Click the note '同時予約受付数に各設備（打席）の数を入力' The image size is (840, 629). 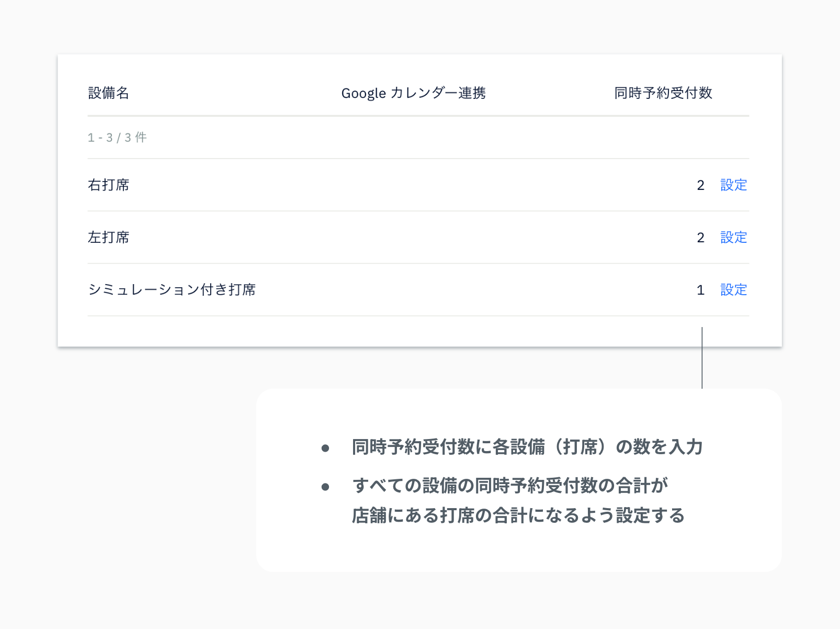pyautogui.click(x=527, y=447)
